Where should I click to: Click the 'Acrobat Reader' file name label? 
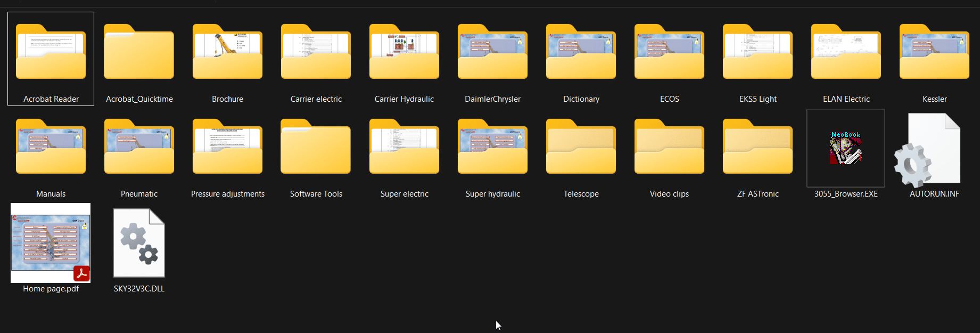tap(51, 99)
